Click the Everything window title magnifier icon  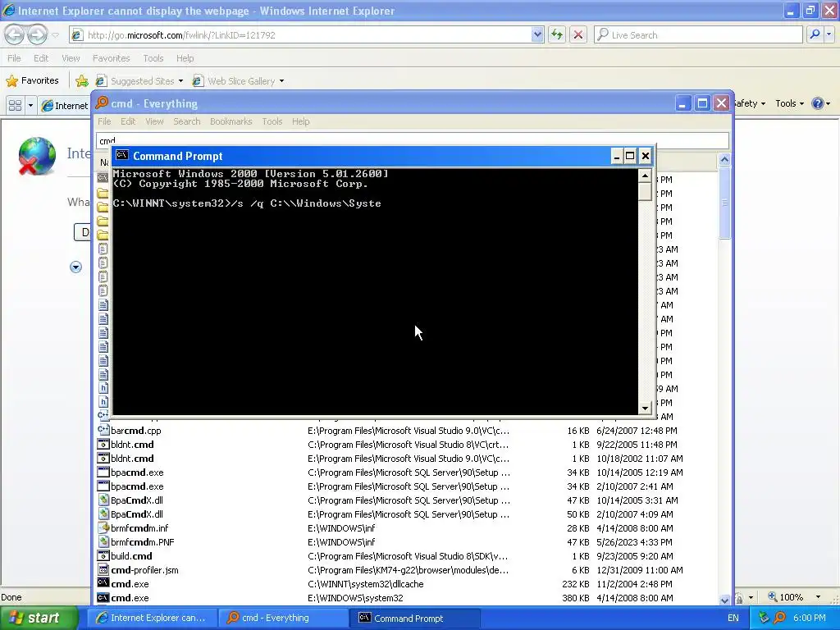(102, 103)
